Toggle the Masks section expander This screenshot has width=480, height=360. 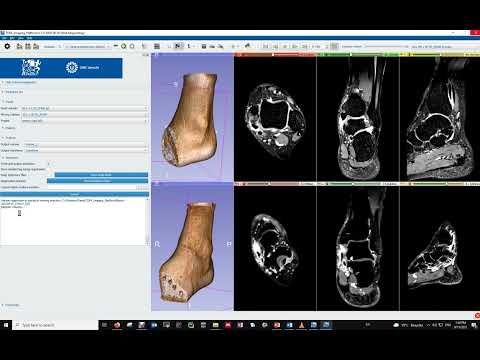(x=9, y=128)
